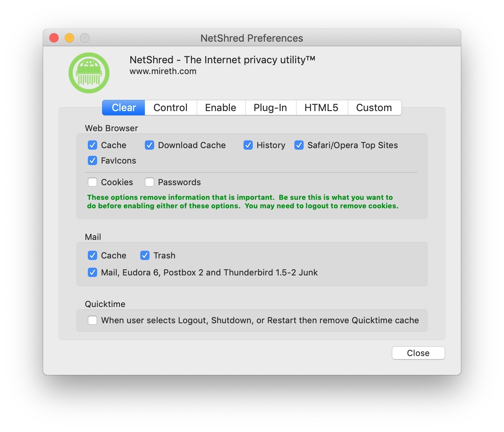The width and height of the screenshot is (504, 432).
Task: Enable the Cookies checkbox
Action: click(x=92, y=182)
